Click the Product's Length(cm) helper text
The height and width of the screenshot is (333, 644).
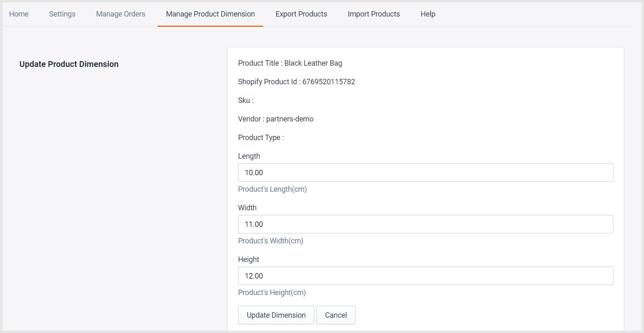point(272,189)
